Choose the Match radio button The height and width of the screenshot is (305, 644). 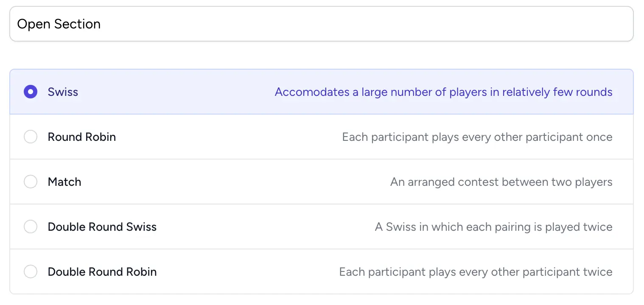pos(31,182)
